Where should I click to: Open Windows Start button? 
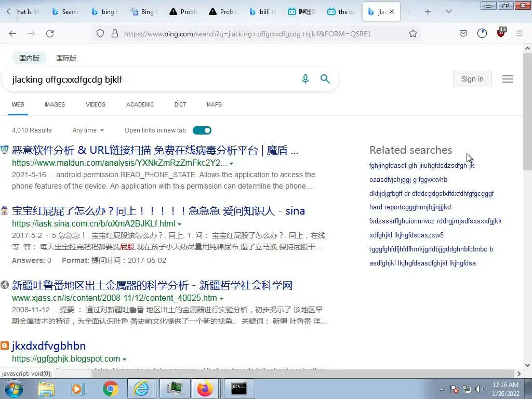[x=14, y=389]
